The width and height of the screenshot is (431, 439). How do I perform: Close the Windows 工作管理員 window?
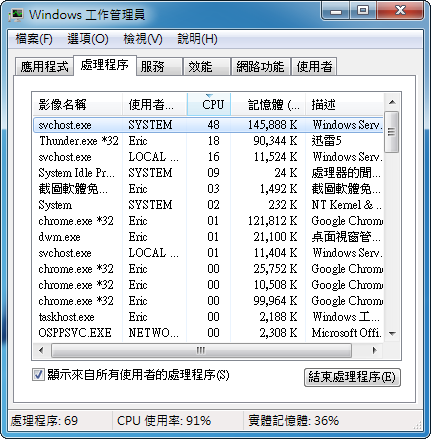pyautogui.click(x=400, y=11)
